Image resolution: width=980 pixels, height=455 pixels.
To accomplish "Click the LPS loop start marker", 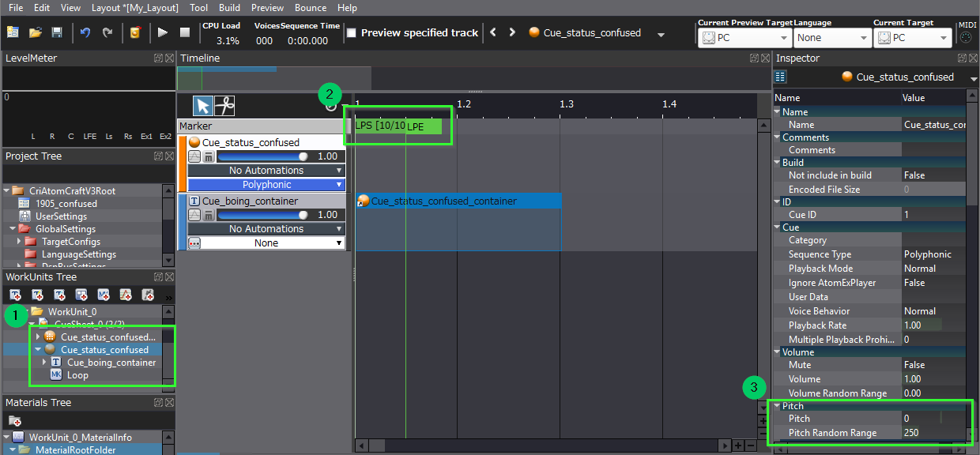I will [x=379, y=126].
